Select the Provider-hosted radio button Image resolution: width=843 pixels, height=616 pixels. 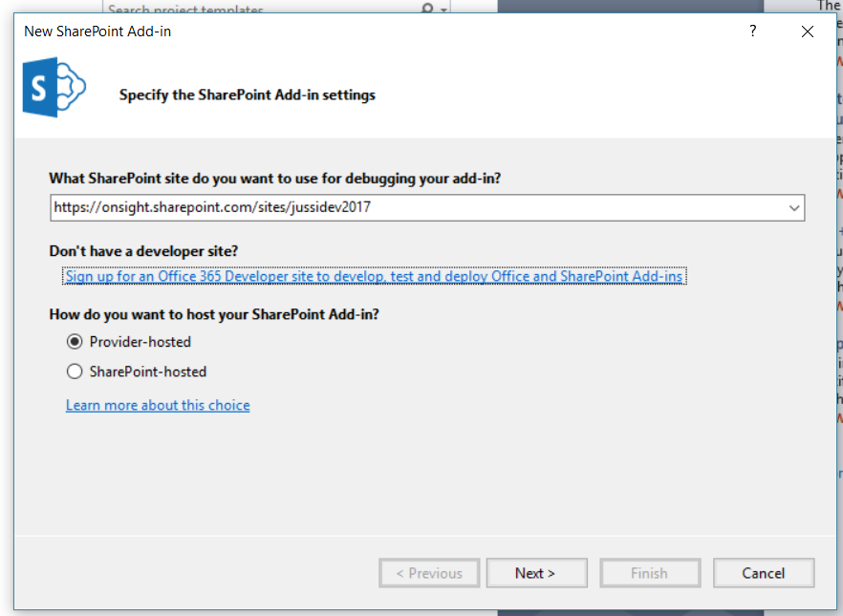(75, 342)
